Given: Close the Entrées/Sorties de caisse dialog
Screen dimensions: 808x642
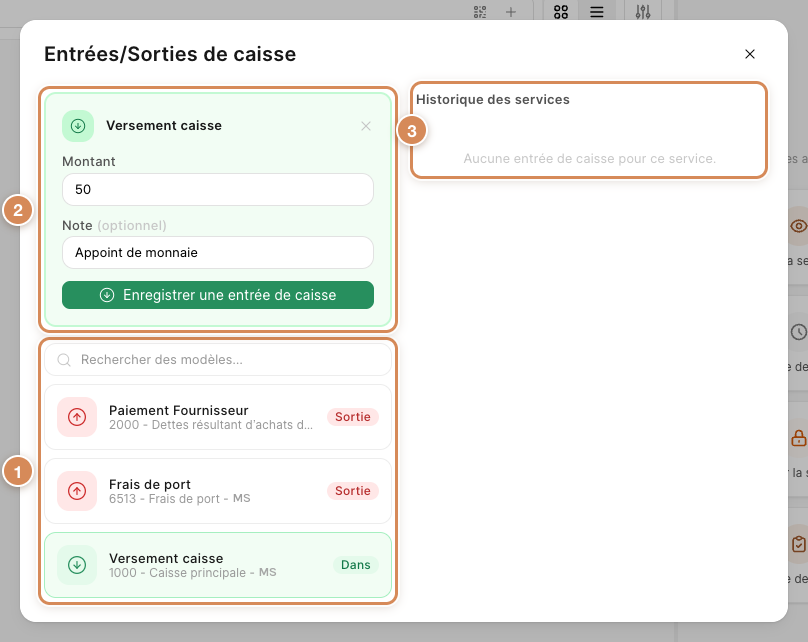Looking at the screenshot, I should tap(750, 54).
